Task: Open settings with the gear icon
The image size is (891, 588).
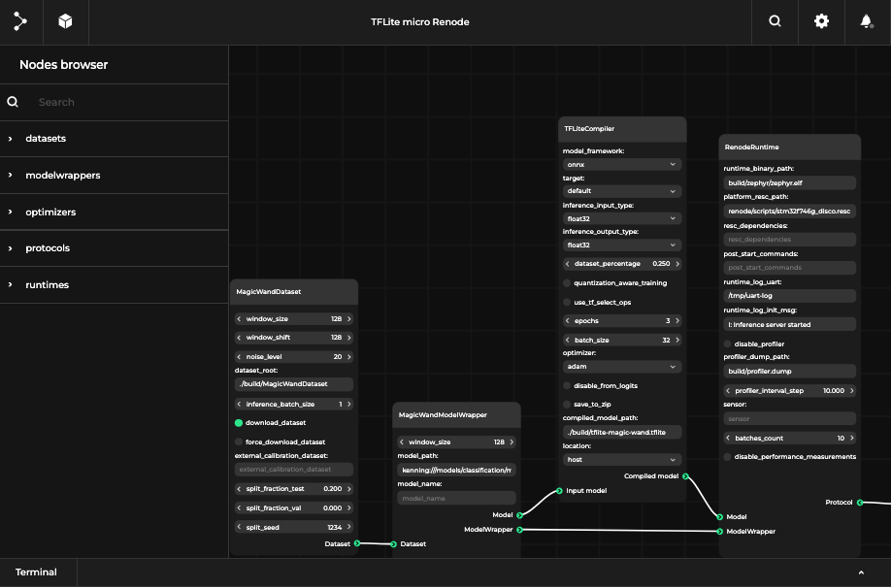Action: [x=821, y=20]
